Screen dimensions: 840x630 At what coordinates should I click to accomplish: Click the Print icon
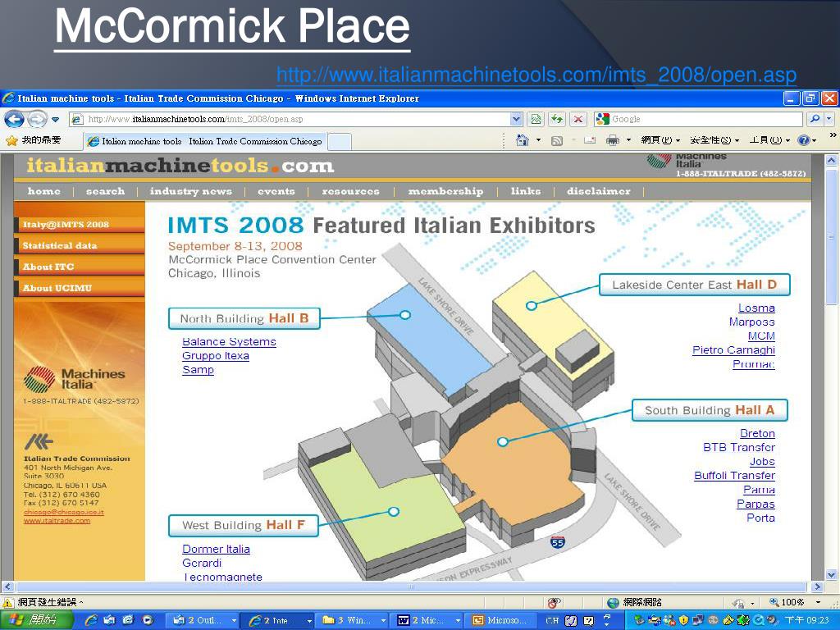(612, 140)
